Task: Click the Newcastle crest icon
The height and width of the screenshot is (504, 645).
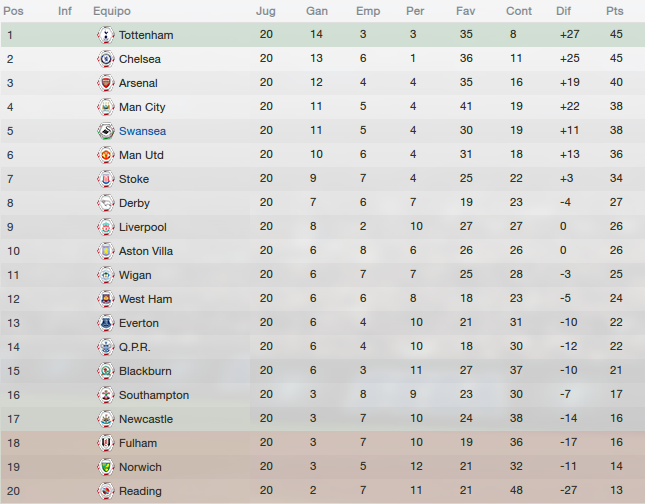Action: tap(106, 419)
